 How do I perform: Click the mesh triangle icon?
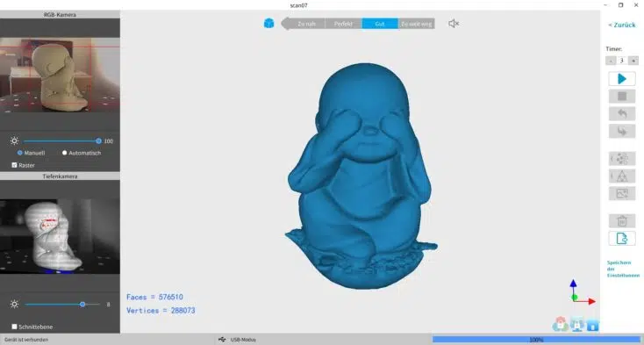click(622, 176)
